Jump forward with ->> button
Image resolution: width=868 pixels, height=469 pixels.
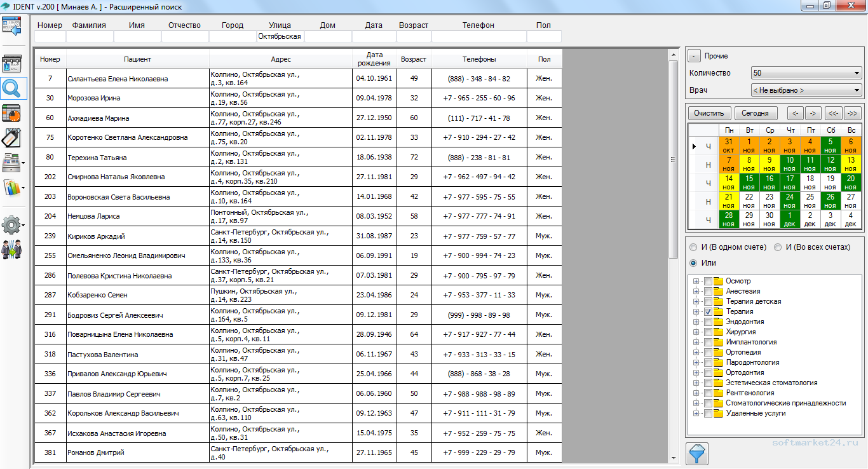(852, 113)
